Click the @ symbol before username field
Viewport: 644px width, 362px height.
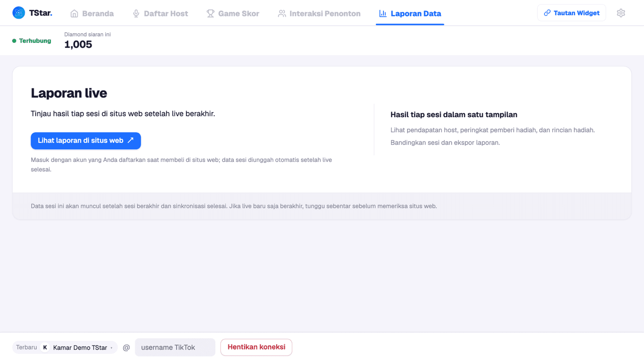(126, 347)
